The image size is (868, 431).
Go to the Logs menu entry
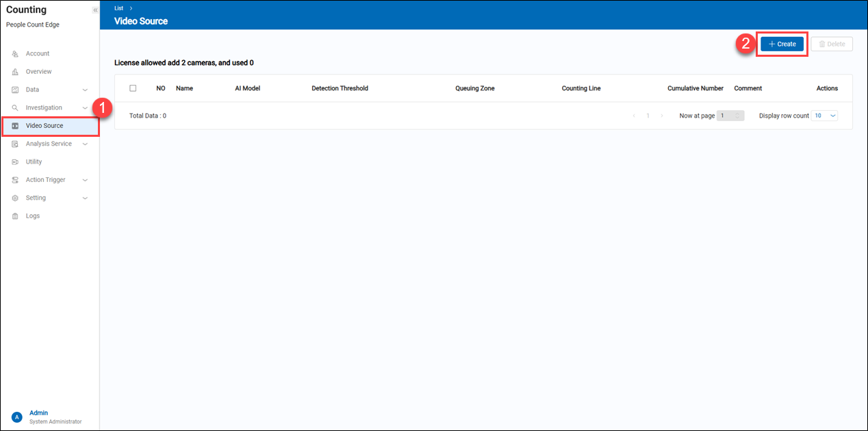pos(33,216)
